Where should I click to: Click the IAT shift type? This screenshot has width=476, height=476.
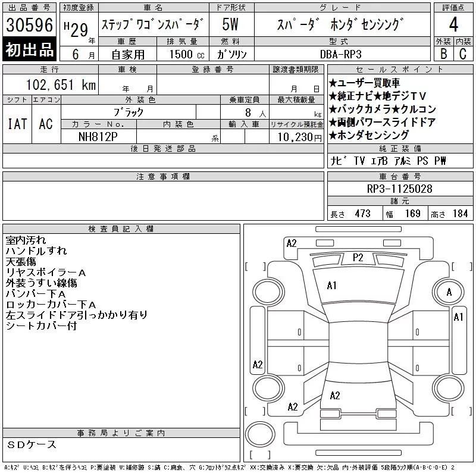coord(17,124)
